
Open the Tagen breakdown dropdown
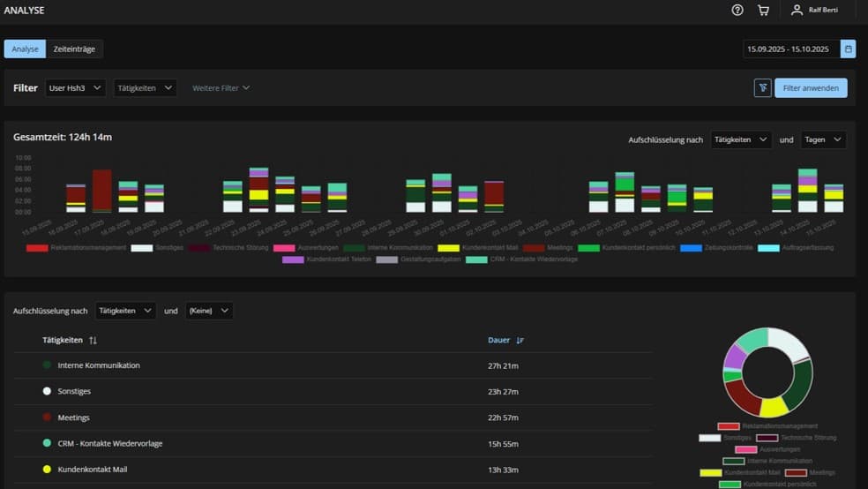(823, 140)
